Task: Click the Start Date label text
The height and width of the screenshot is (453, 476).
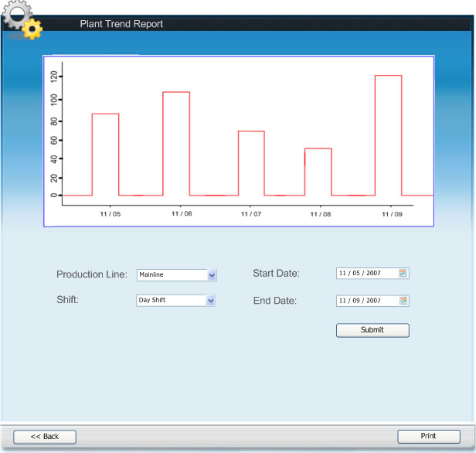Action: (276, 273)
